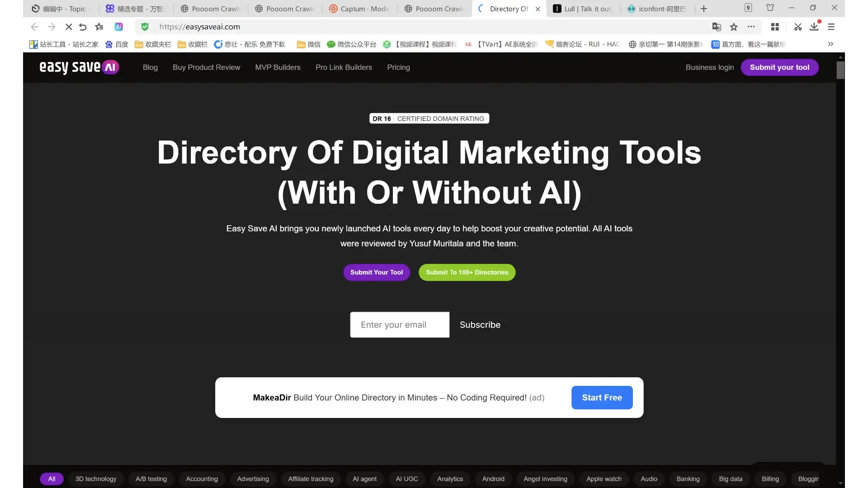
Task: Click the scissors screenshot tool icon
Action: [x=798, y=27]
